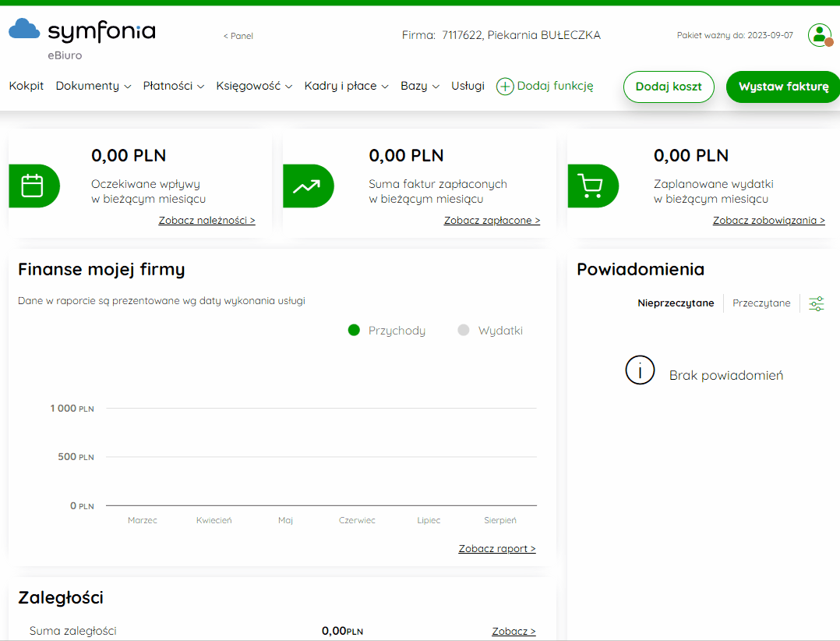Toggle the Wydatki series in chart legend
Image resolution: width=840 pixels, height=641 pixels.
[x=489, y=330]
